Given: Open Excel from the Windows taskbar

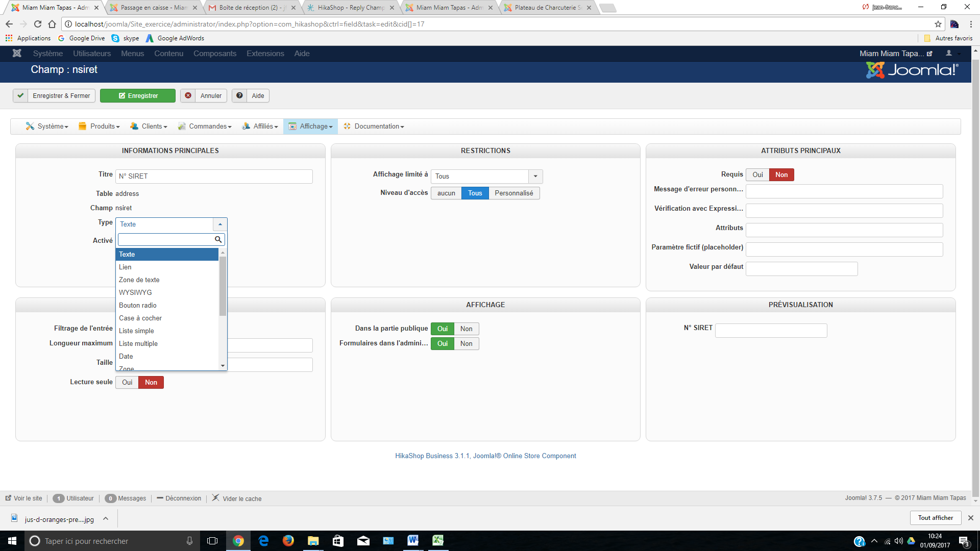Looking at the screenshot, I should [437, 541].
